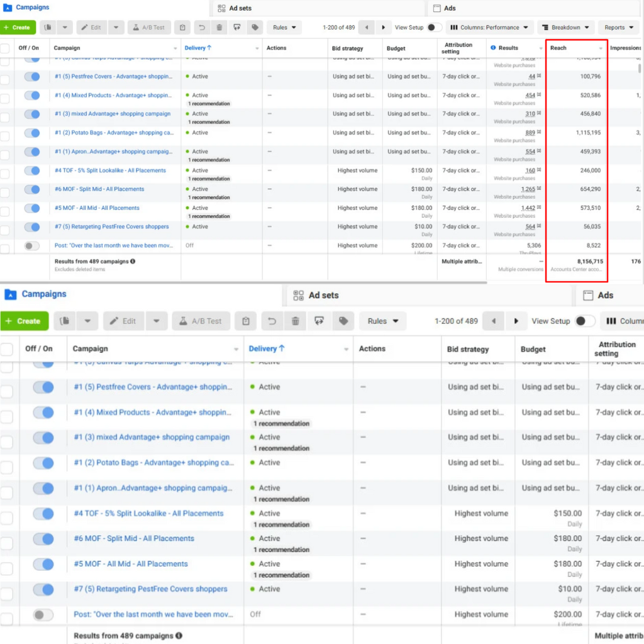The width and height of the screenshot is (644, 644).
Task: Turn on 'Post: Over the last month' upper toggle
Action: pyautogui.click(x=32, y=246)
